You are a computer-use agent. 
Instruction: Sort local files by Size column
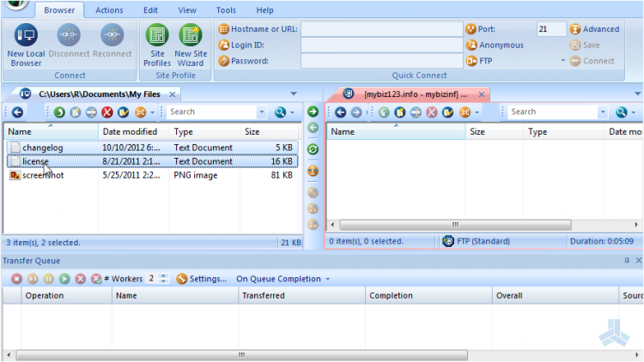click(269, 132)
